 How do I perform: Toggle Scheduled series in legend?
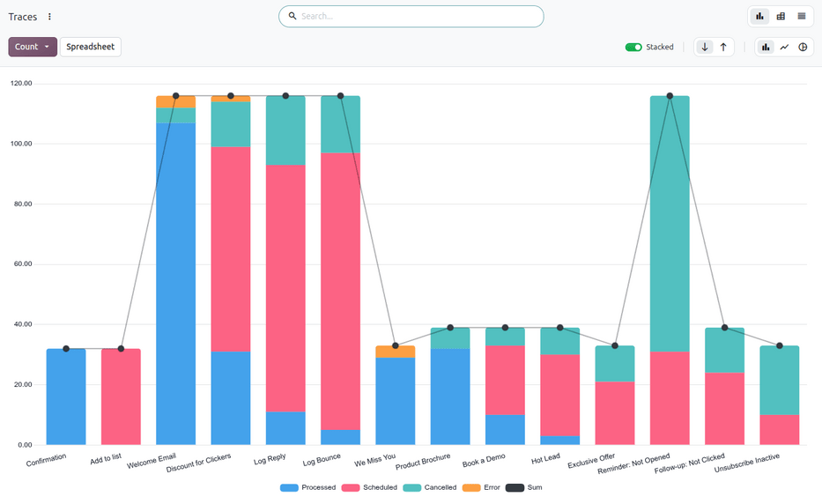pos(369,488)
